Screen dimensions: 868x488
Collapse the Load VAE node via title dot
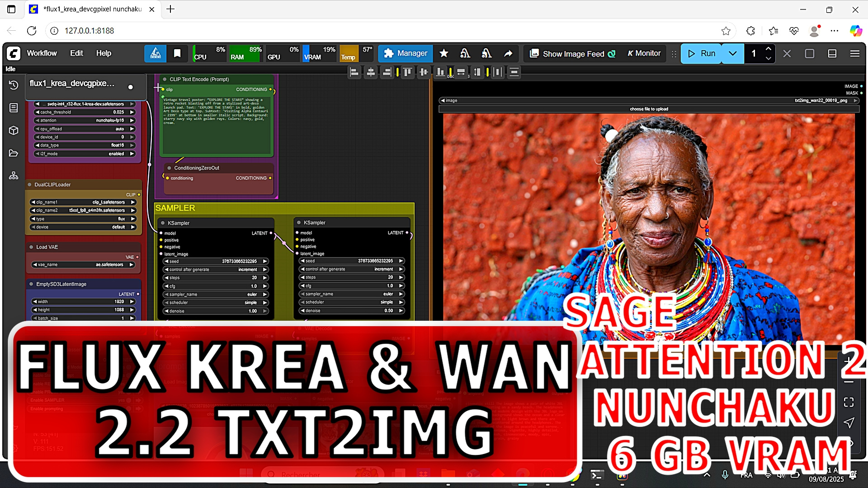(31, 247)
